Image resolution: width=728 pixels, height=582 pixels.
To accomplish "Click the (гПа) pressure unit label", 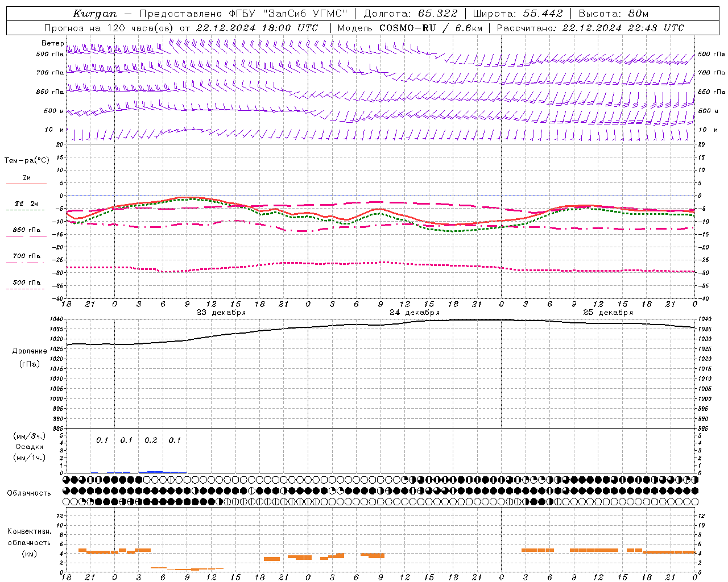I will click(30, 364).
